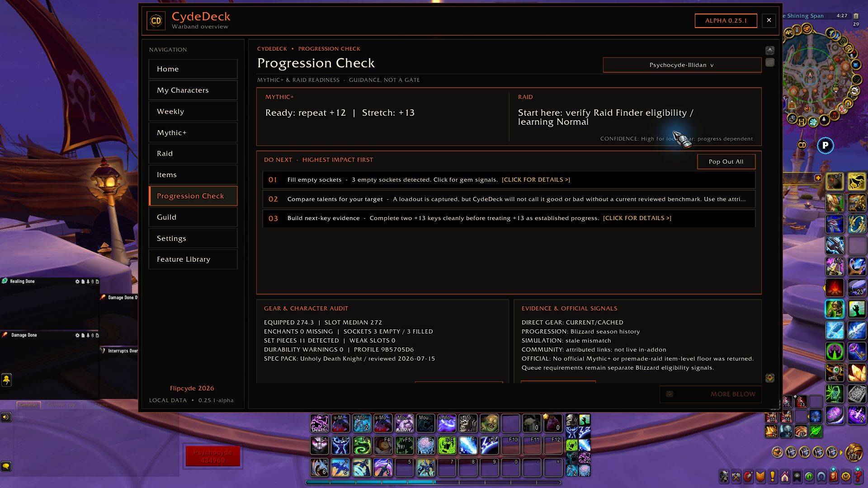Select the General chat tab

pos(28,405)
